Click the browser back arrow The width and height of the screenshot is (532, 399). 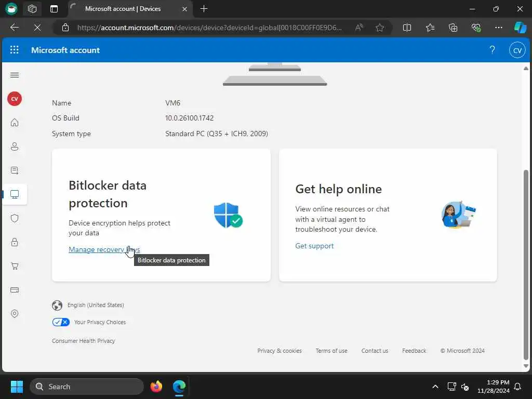click(14, 28)
